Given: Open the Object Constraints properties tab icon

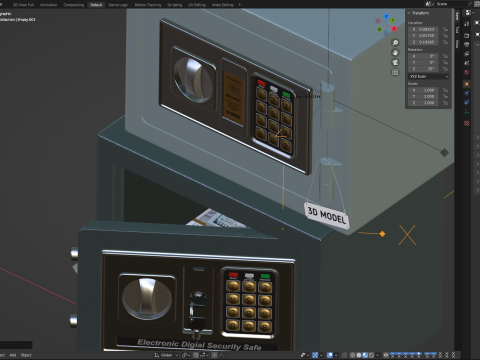Looking at the screenshot, I should click(467, 102).
